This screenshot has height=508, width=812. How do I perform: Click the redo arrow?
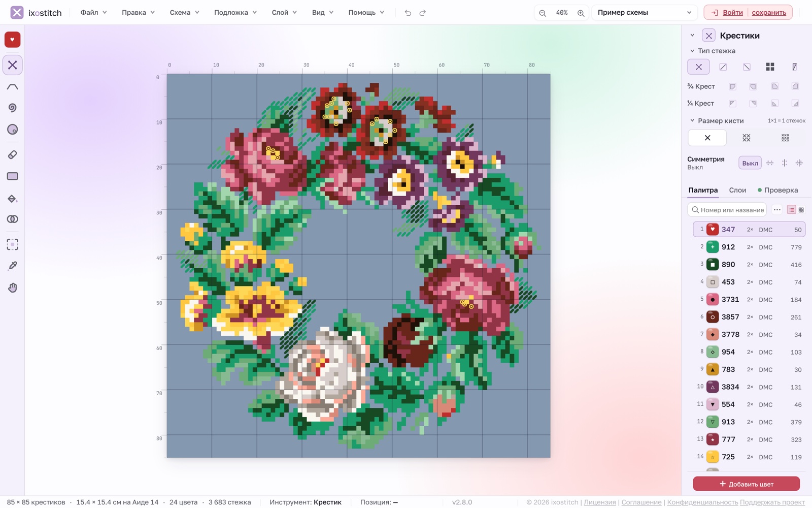[x=423, y=13]
